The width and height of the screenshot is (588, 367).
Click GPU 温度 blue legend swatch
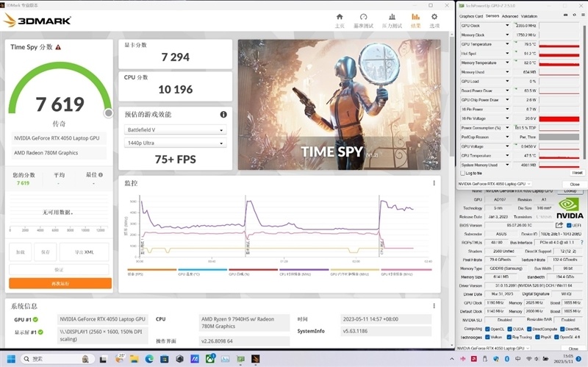tap(203, 269)
